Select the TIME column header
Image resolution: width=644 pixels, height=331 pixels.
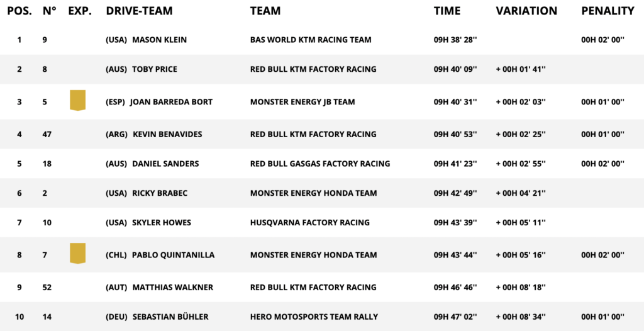(447, 11)
